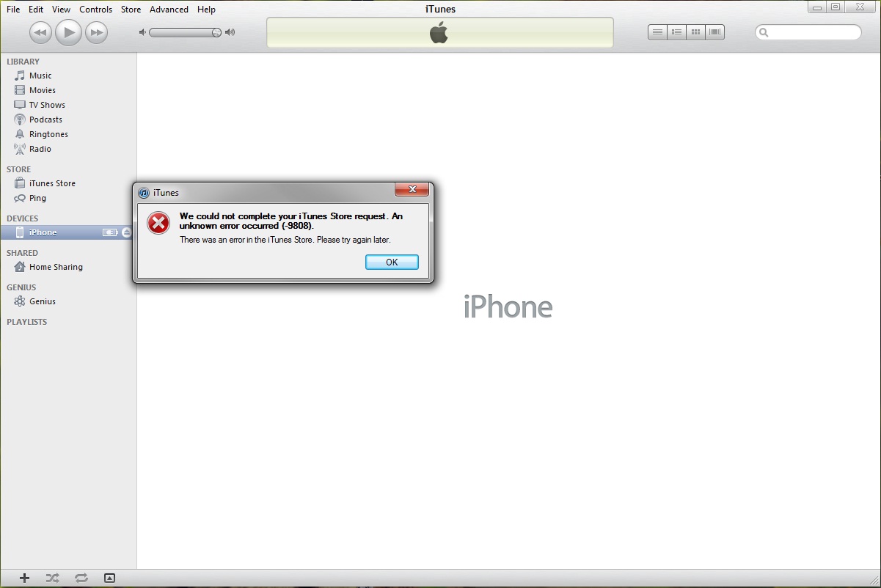
Task: Open the Controls menu
Action: coord(96,10)
